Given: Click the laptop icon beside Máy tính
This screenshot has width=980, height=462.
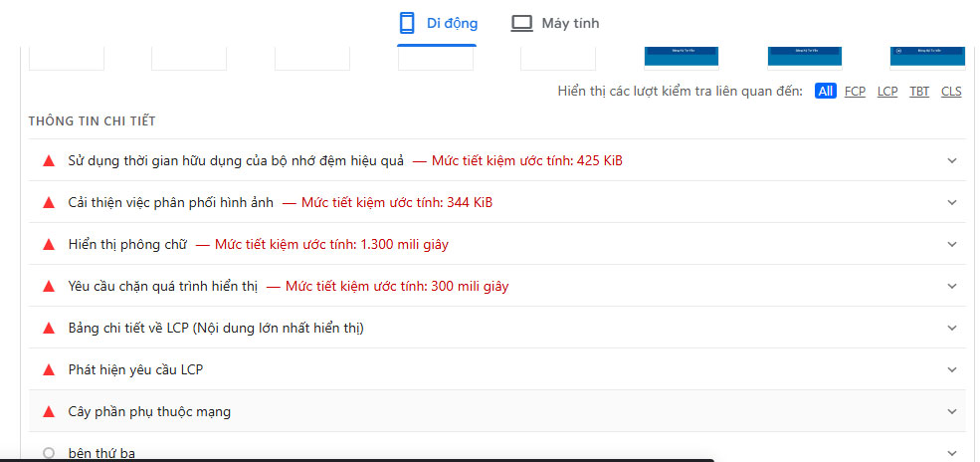Looking at the screenshot, I should point(522,24).
